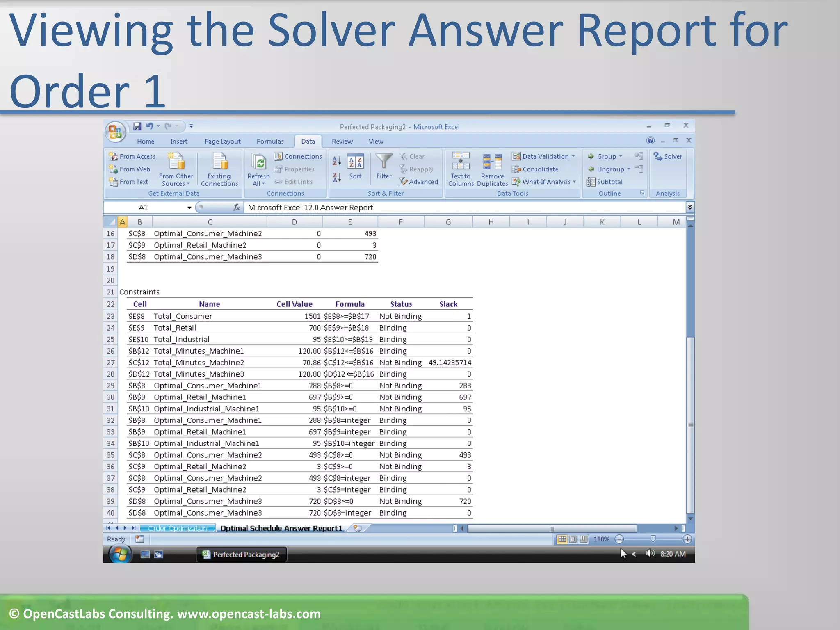Image resolution: width=840 pixels, height=630 pixels.
Task: Import data From Access
Action: pos(132,156)
